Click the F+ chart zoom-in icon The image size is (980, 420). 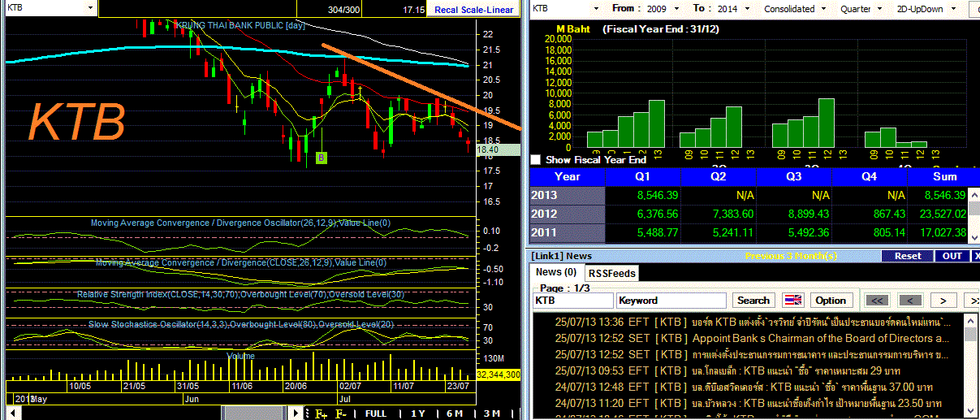pyautogui.click(x=322, y=414)
